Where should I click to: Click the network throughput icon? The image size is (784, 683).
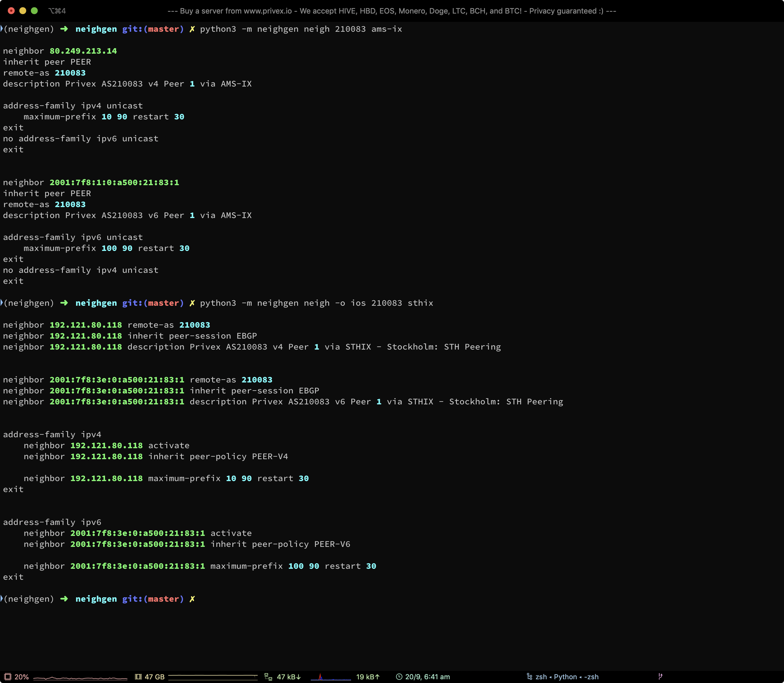[268, 677]
